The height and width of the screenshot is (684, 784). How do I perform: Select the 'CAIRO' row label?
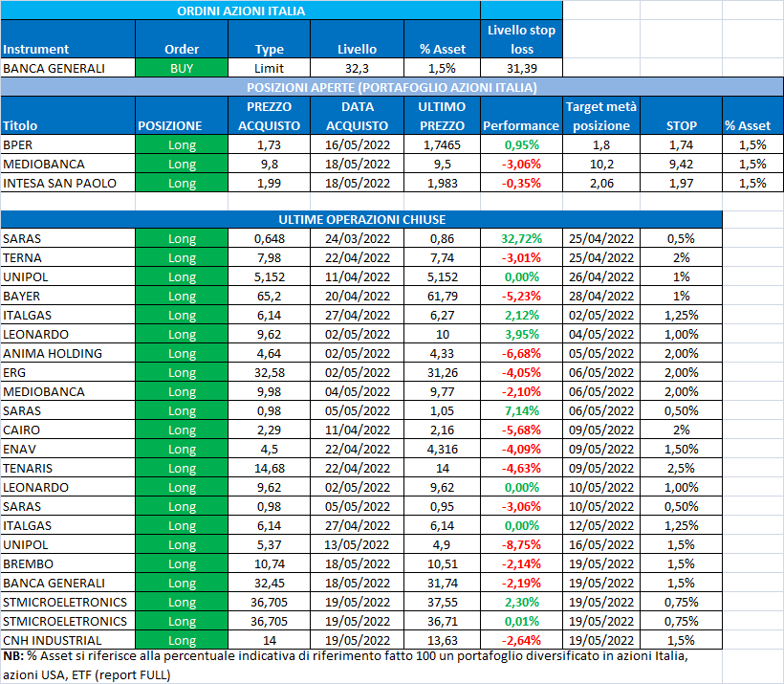pyautogui.click(x=68, y=430)
